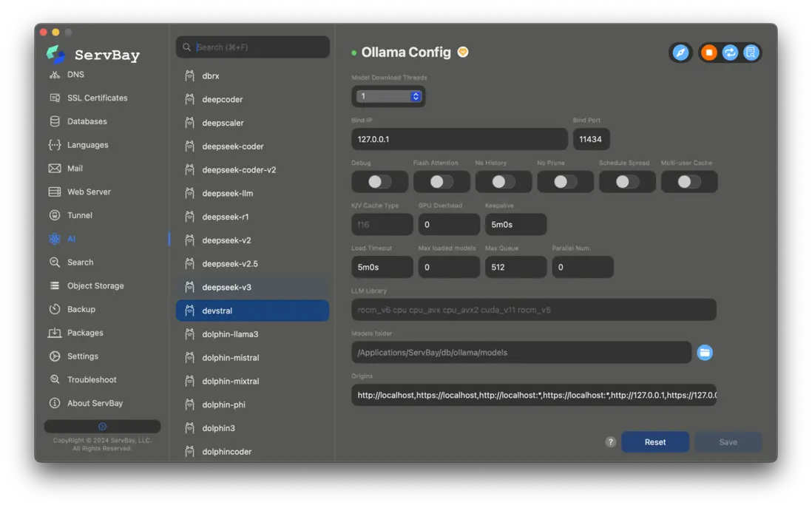The image size is (812, 508).
Task: Click the llama icon beside dbrx
Action: pyautogui.click(x=189, y=75)
